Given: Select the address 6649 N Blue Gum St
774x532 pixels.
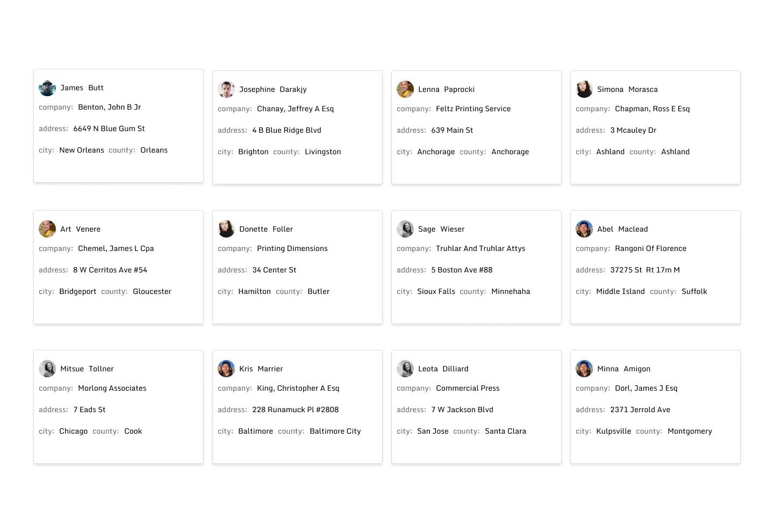Looking at the screenshot, I should (x=109, y=129).
